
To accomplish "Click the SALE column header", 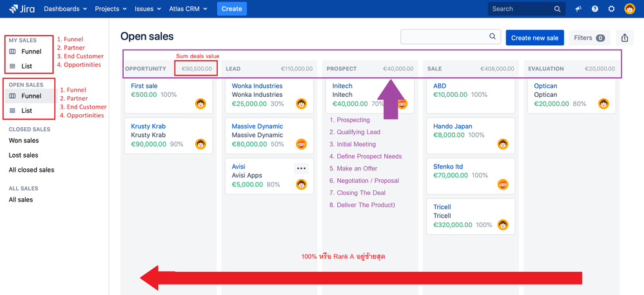I will click(x=434, y=68).
